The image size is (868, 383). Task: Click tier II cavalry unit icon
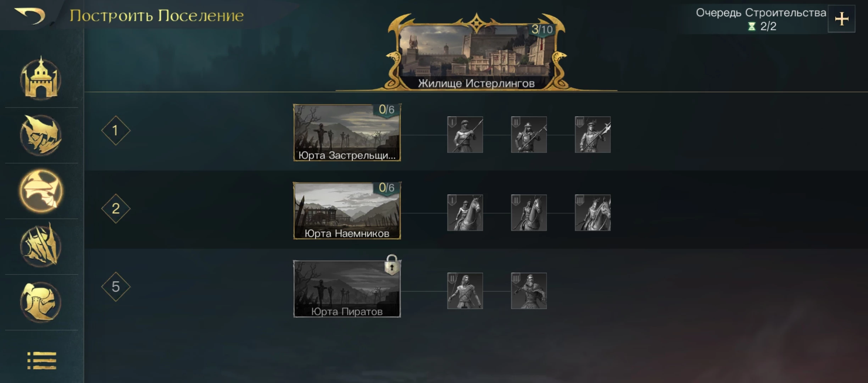click(x=529, y=213)
